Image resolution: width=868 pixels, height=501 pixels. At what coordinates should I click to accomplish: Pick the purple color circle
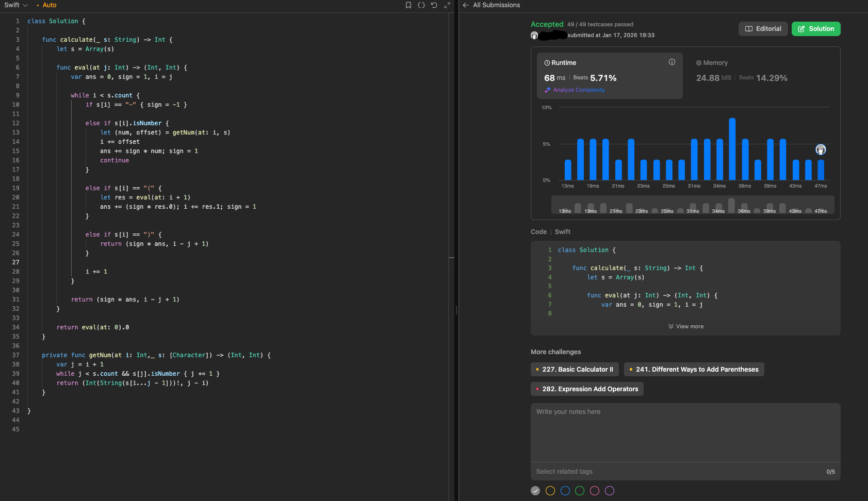[x=610, y=491]
